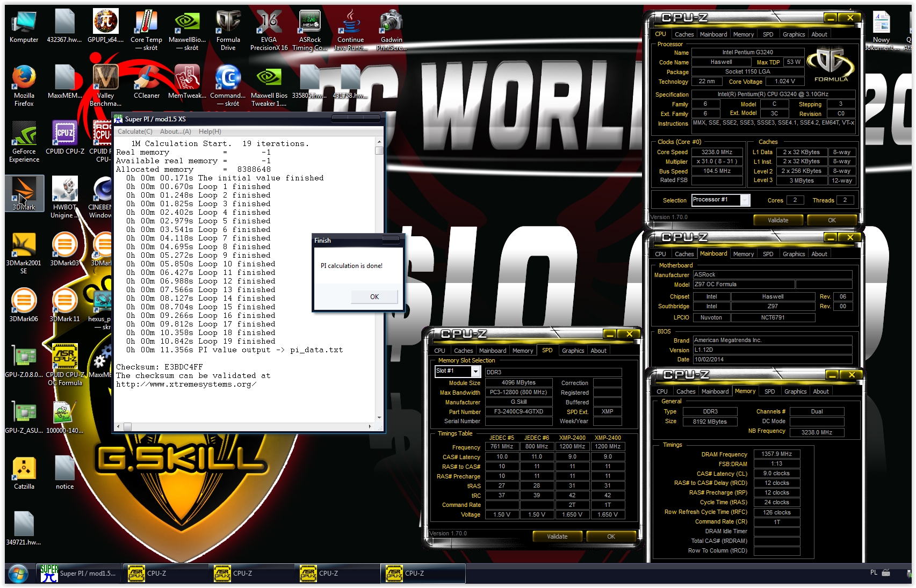The height and width of the screenshot is (588, 916).
Task: Open Valley Benchmark desktop icon
Action: click(105, 86)
